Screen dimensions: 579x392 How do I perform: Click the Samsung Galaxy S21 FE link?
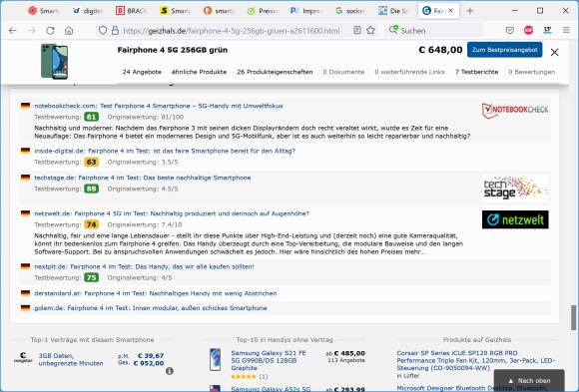pyautogui.click(x=269, y=360)
